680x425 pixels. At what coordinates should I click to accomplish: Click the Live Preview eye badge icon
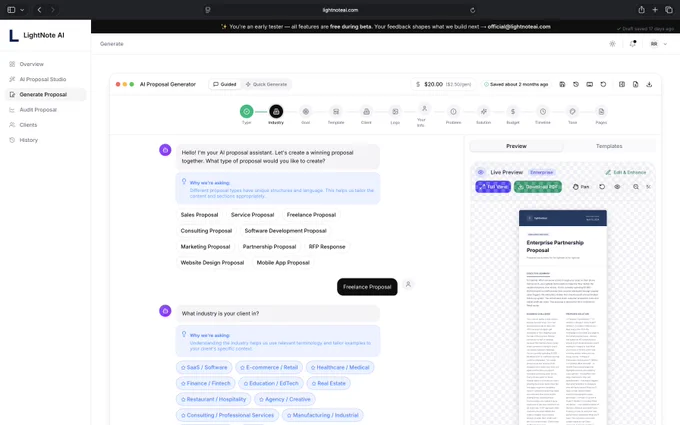click(481, 172)
